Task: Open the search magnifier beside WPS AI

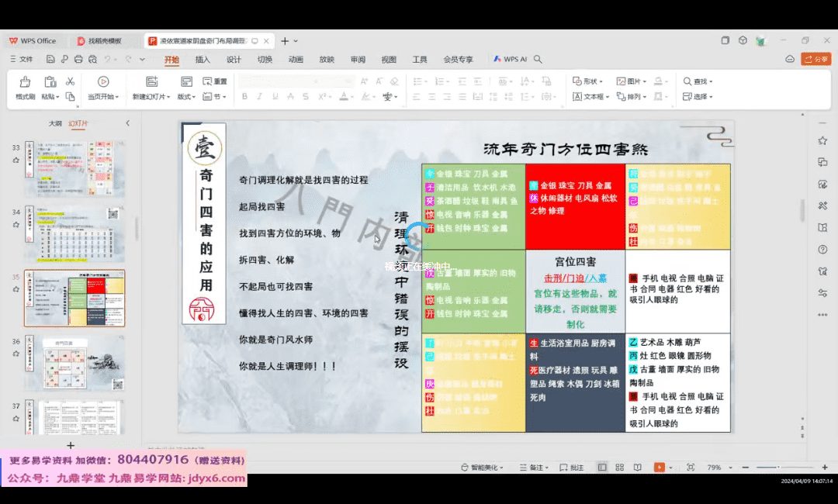Action: coord(538,59)
